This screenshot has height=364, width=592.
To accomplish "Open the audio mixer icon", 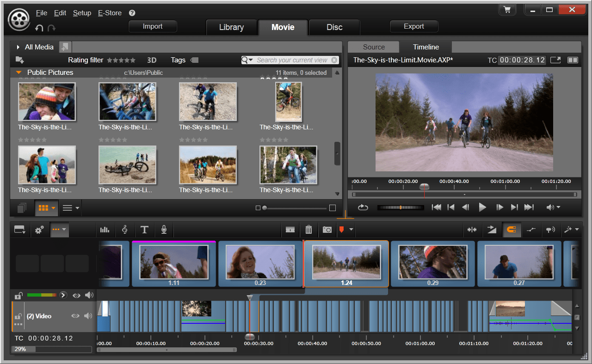I will click(x=105, y=230).
